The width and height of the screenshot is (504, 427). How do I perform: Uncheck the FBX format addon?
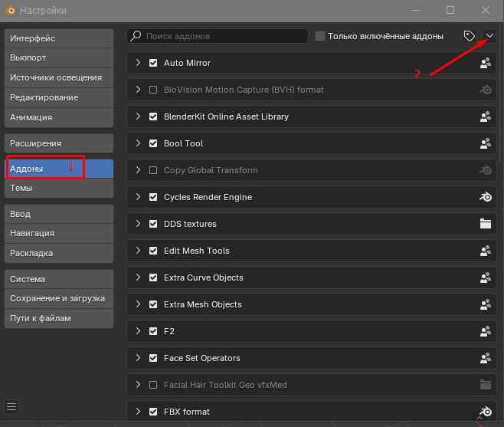tap(153, 412)
